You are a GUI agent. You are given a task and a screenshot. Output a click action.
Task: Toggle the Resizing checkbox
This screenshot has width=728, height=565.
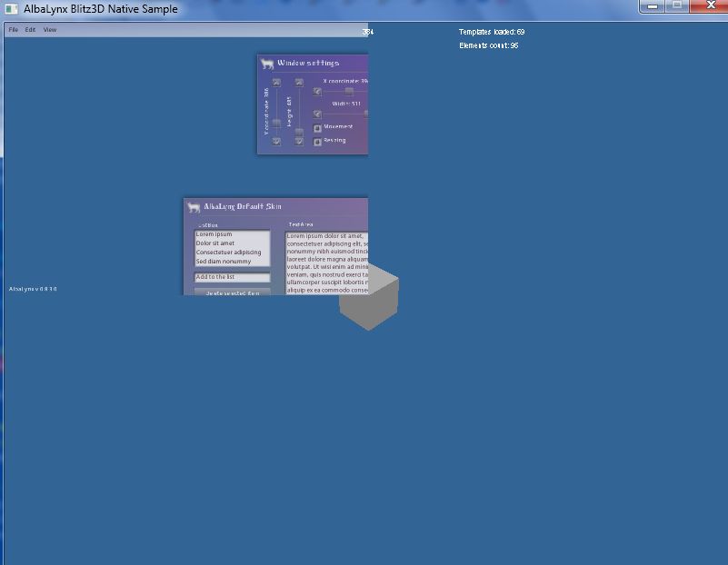click(x=317, y=142)
